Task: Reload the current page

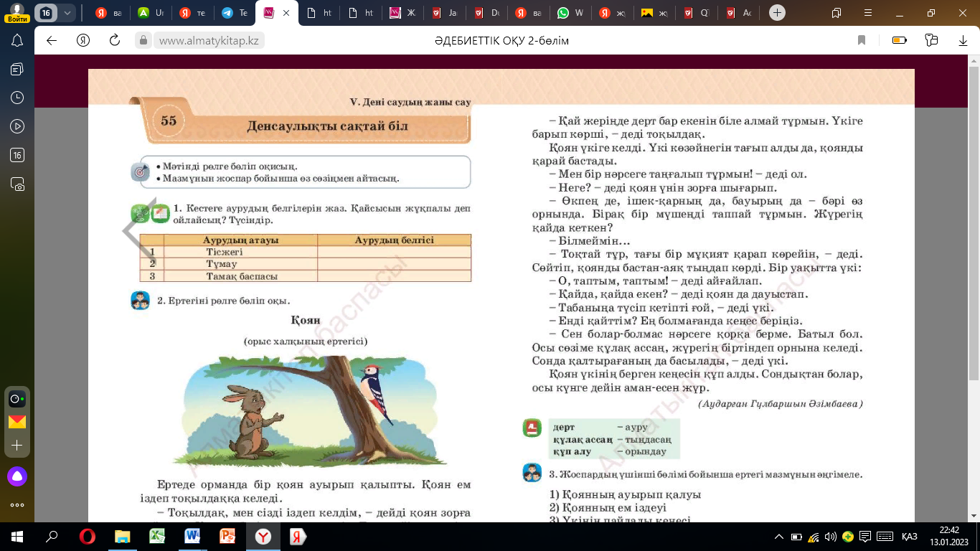Action: pyautogui.click(x=114, y=41)
